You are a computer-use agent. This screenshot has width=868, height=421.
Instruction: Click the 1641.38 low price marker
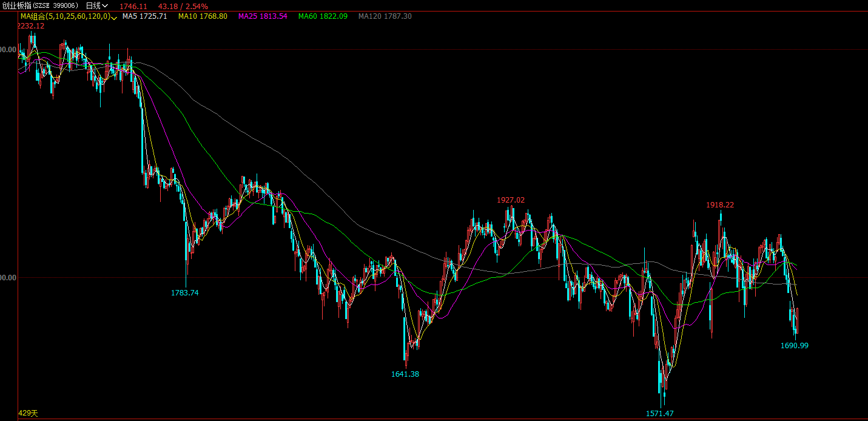(405, 374)
